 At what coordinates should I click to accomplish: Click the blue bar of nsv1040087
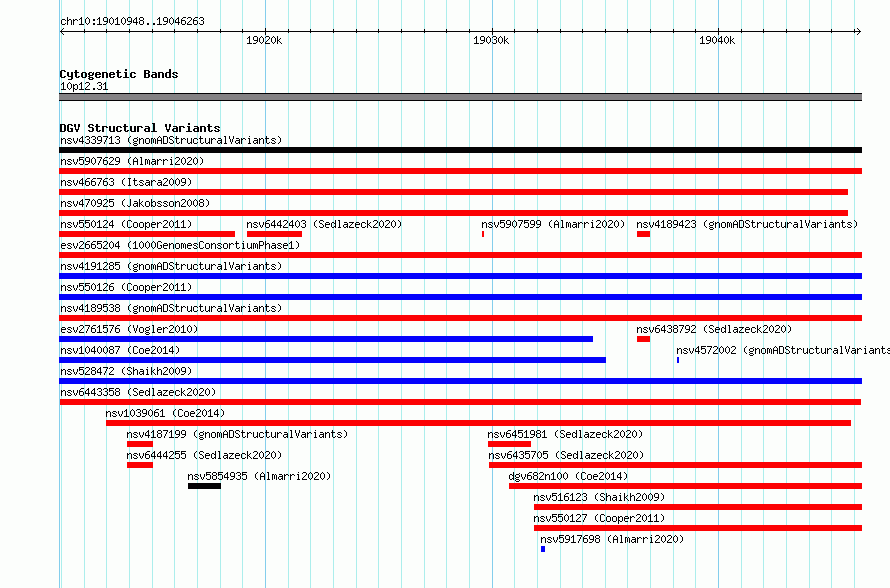coord(333,360)
